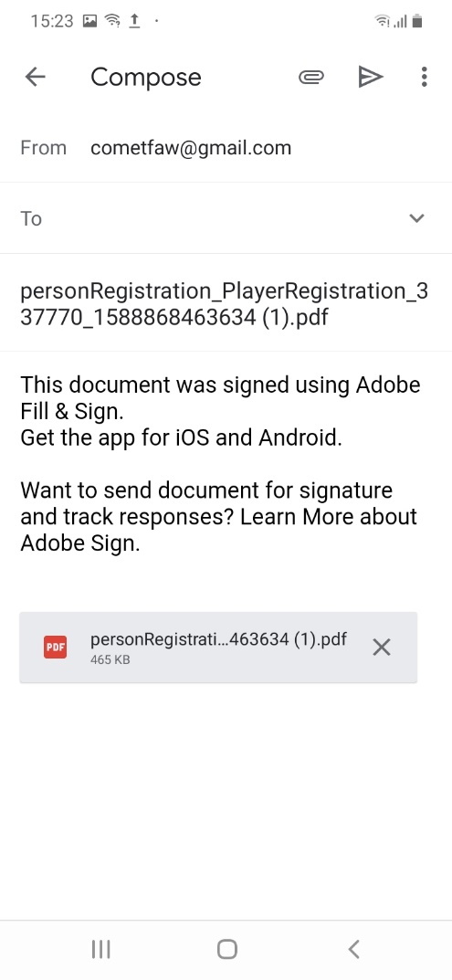Image resolution: width=452 pixels, height=980 pixels.
Task: Click the red PDF attachment icon
Action: [x=55, y=647]
